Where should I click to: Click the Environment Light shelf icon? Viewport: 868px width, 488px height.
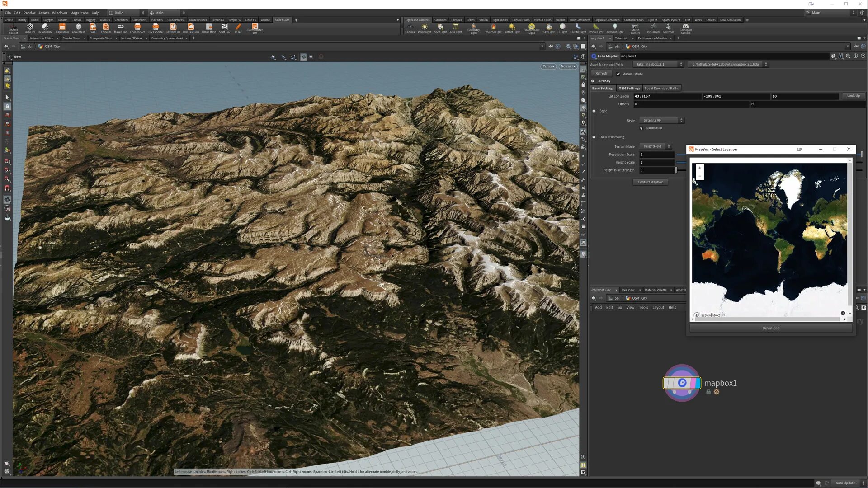531,28
